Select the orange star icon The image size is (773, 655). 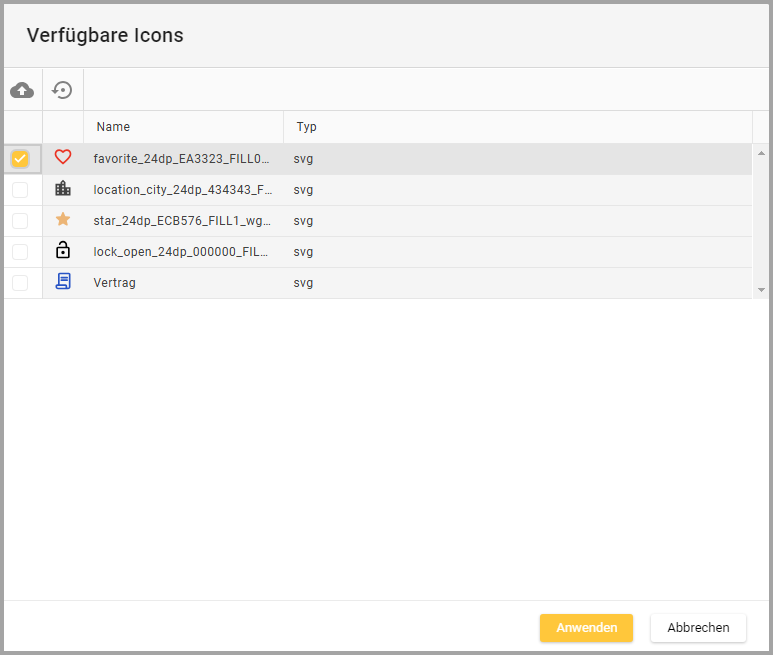(63, 220)
